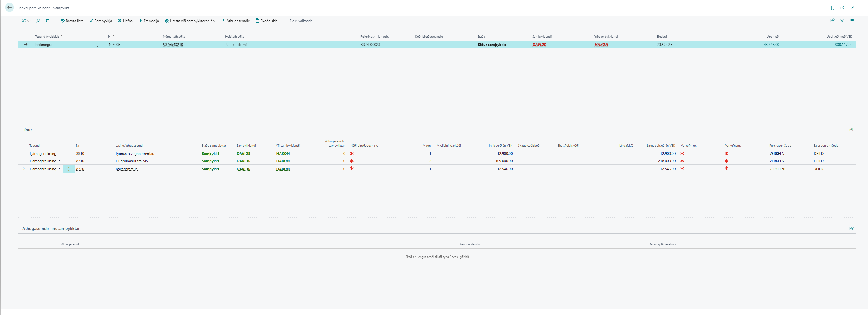
Task: Click red asterisk Verkefni nr. on Hugbúnaður line
Action: tap(682, 161)
